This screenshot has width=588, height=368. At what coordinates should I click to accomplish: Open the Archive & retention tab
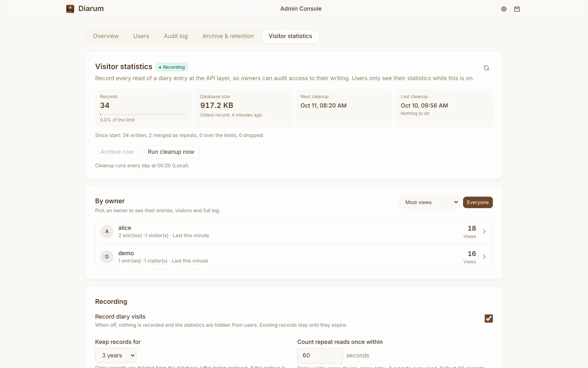tap(228, 36)
